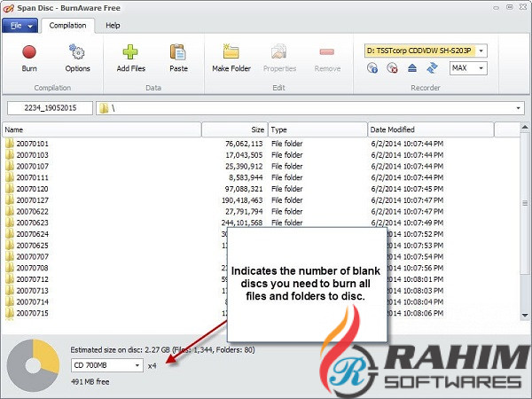Click the disc label field 2234_19052015
Image resolution: width=532 pixels, height=399 pixels.
click(50, 108)
